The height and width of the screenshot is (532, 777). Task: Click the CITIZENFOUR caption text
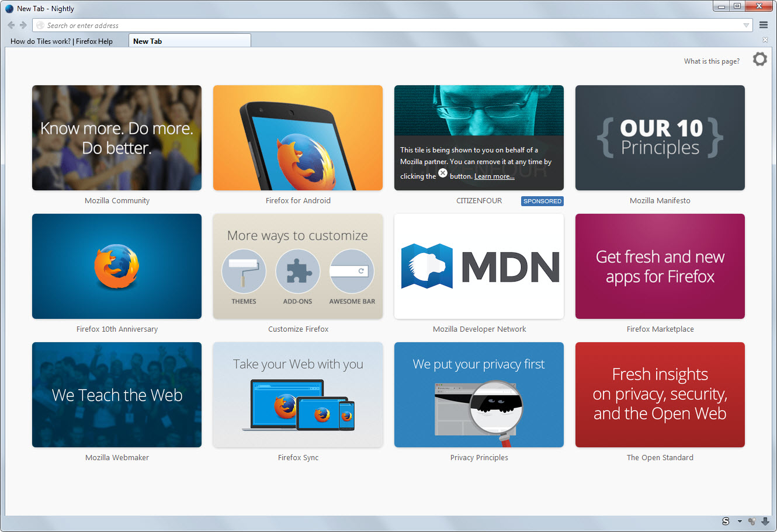tap(479, 200)
